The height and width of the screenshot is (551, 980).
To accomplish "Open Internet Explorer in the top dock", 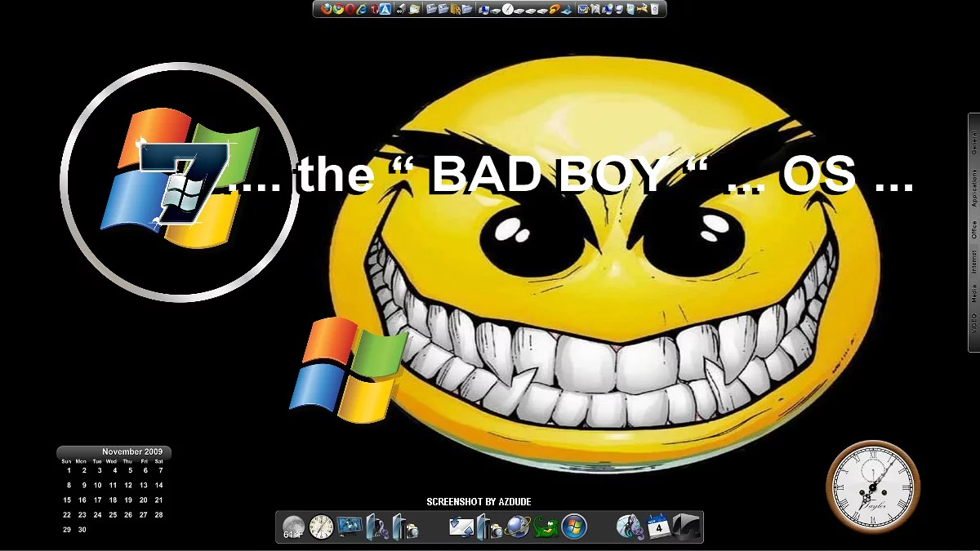I will tap(362, 10).
